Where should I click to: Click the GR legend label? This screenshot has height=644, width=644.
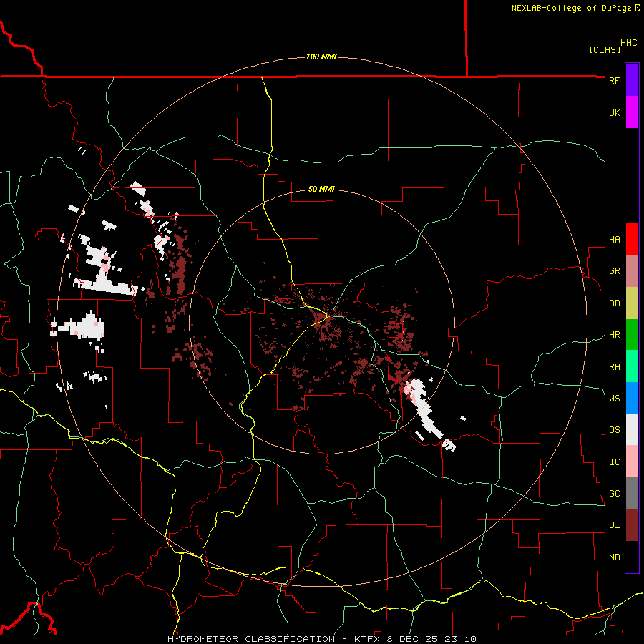point(614,271)
